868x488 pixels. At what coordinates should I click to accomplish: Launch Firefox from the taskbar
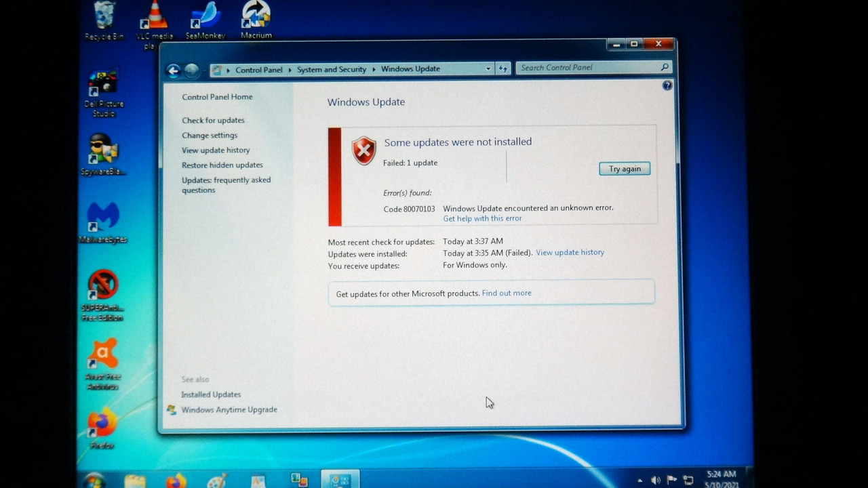176,481
